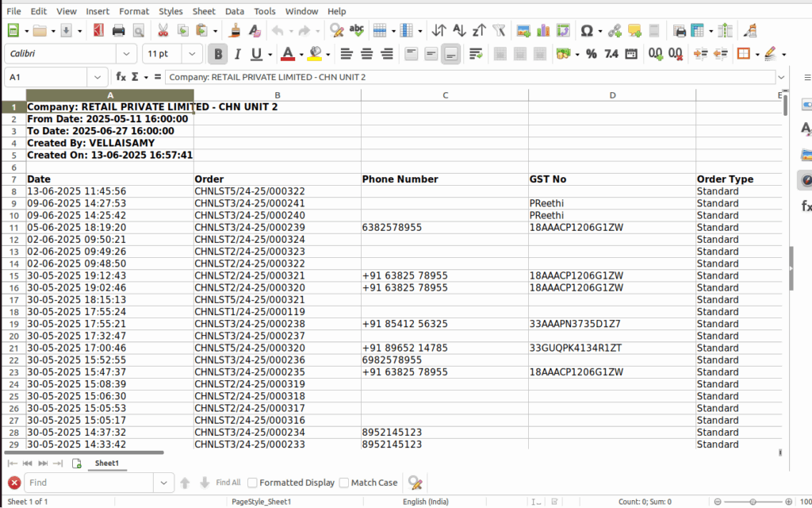Toggle bold formatting off
The height and width of the screenshot is (508, 812).
[x=217, y=53]
